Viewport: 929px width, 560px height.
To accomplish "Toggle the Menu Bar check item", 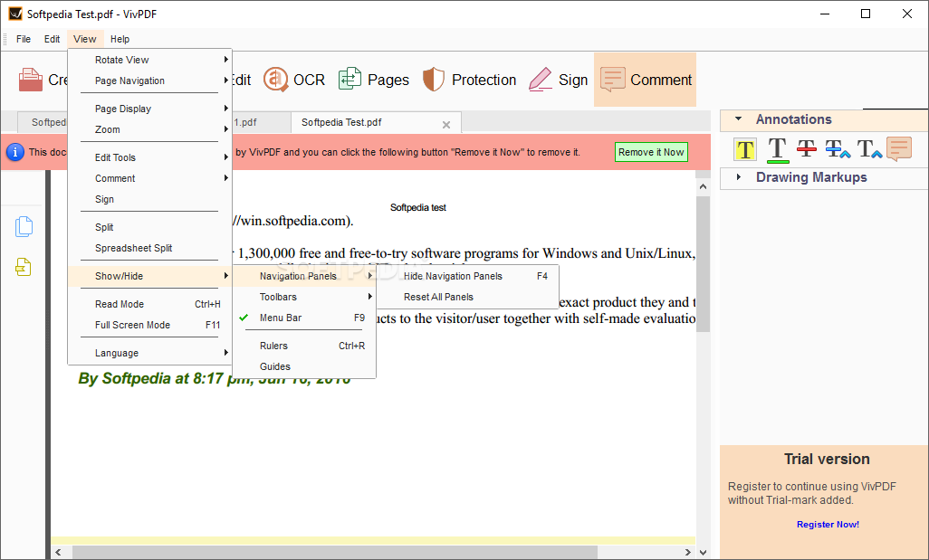I will (x=304, y=318).
